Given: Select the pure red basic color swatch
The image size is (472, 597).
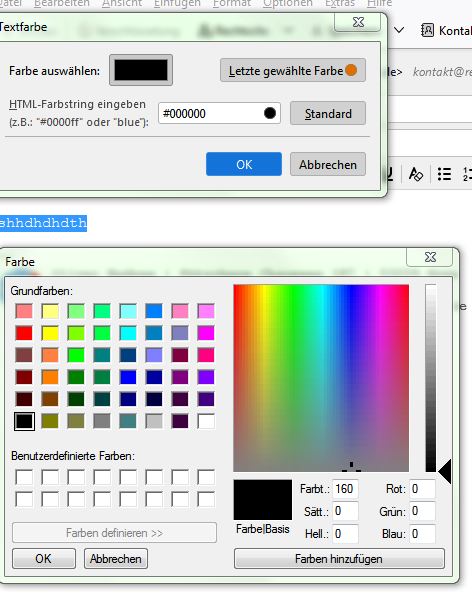Looking at the screenshot, I should 24,333.
